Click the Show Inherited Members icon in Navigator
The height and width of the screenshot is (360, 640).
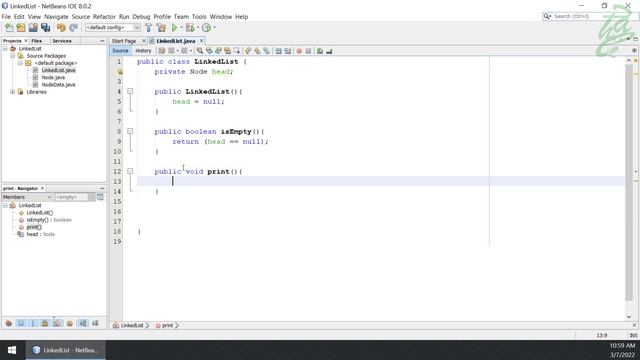coord(9,323)
